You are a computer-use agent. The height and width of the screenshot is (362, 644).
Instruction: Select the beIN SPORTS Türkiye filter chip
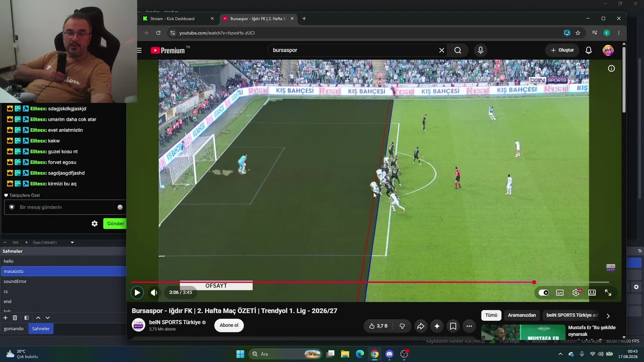click(x=572, y=315)
